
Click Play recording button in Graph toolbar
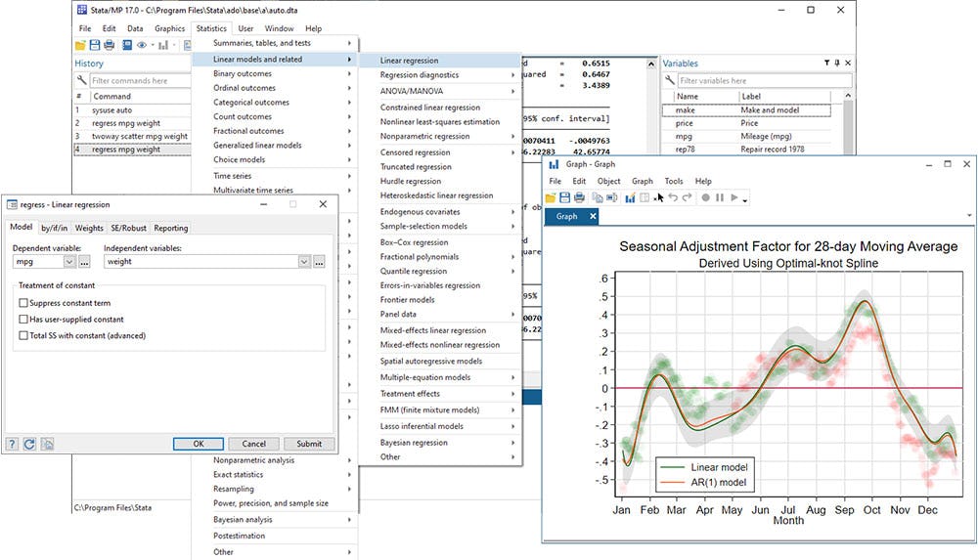734,197
